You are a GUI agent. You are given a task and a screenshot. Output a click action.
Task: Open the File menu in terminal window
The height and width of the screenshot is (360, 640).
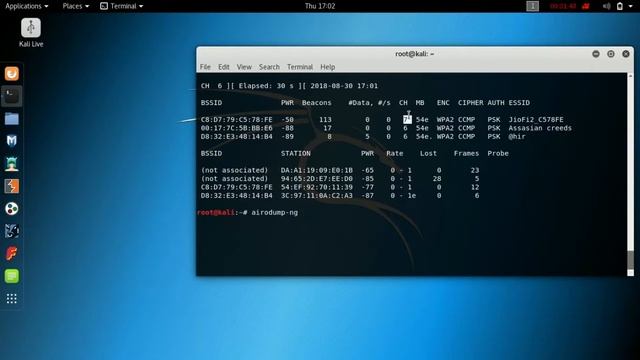(205, 67)
